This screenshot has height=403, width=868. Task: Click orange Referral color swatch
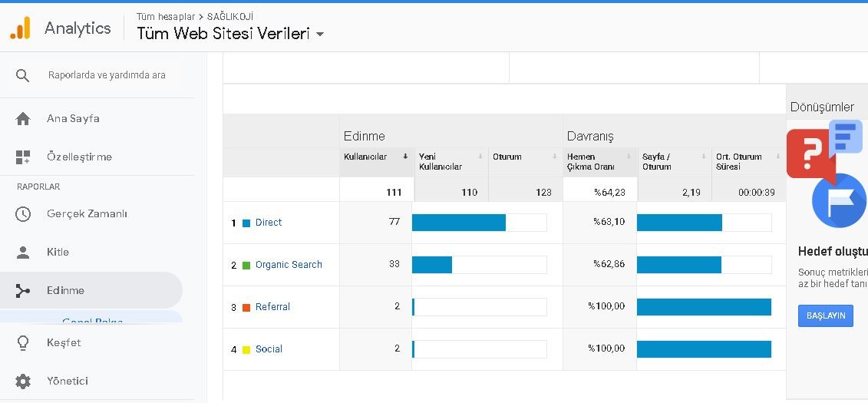pos(246,307)
